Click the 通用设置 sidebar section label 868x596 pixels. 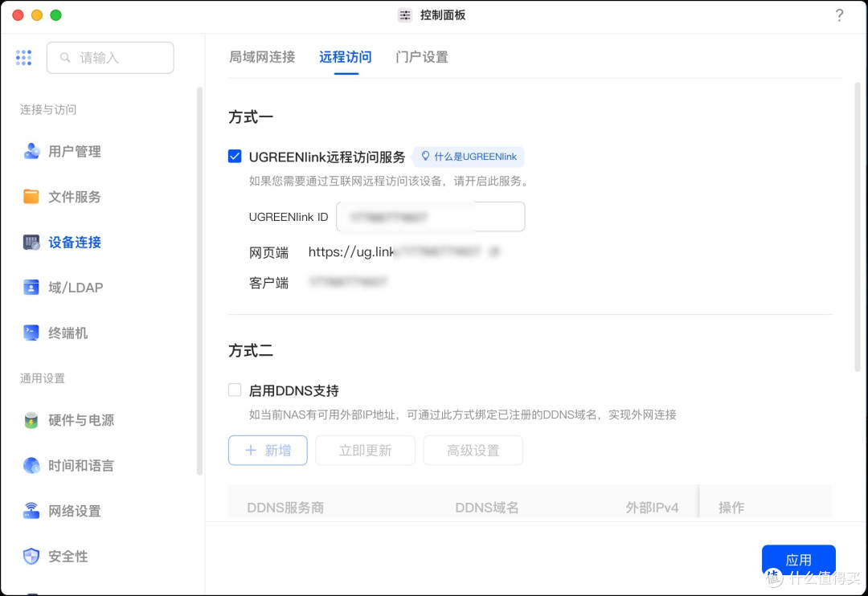[43, 378]
